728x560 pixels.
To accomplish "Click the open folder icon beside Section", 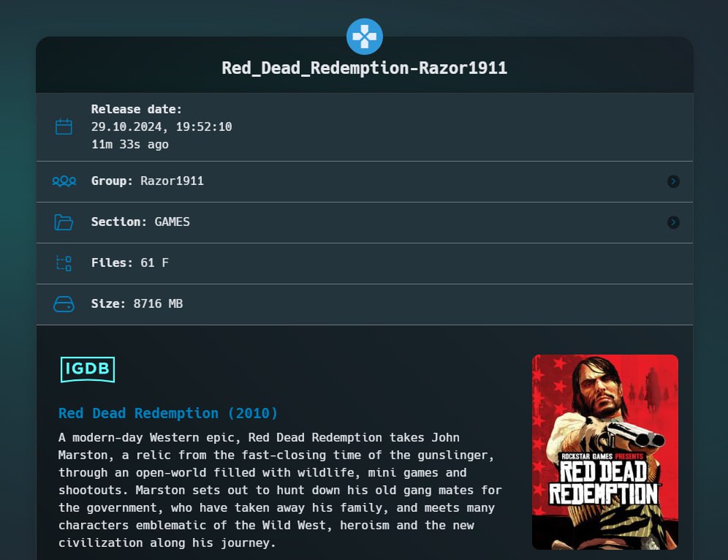I will pos(64,222).
